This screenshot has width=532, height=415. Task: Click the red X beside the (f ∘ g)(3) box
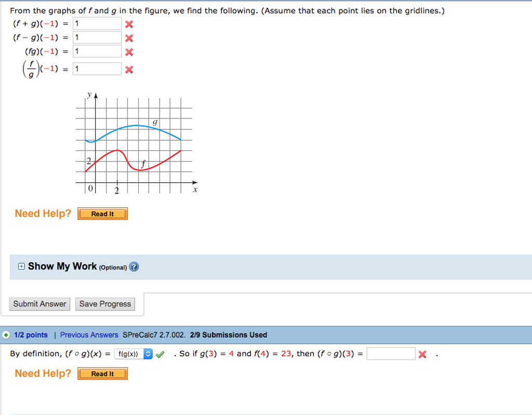click(x=422, y=354)
